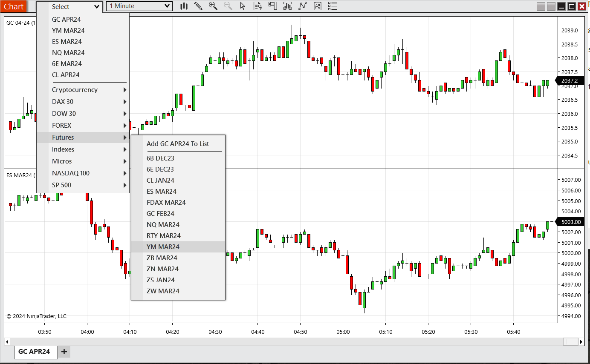Open the Data Box document-search icon
This screenshot has width=590, height=364.
[257, 6]
